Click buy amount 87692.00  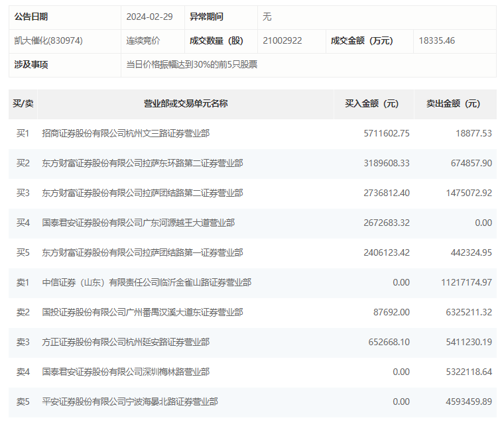coord(391,313)
